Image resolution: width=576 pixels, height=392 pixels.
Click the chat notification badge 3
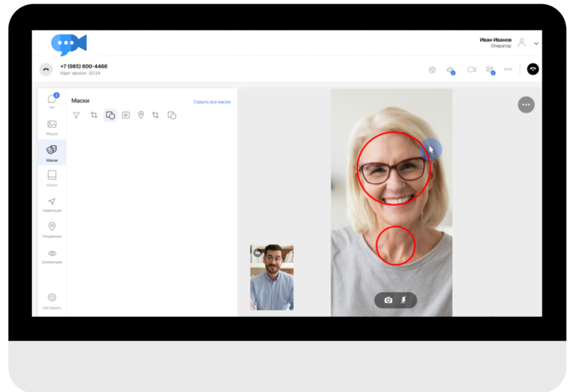coord(56,95)
